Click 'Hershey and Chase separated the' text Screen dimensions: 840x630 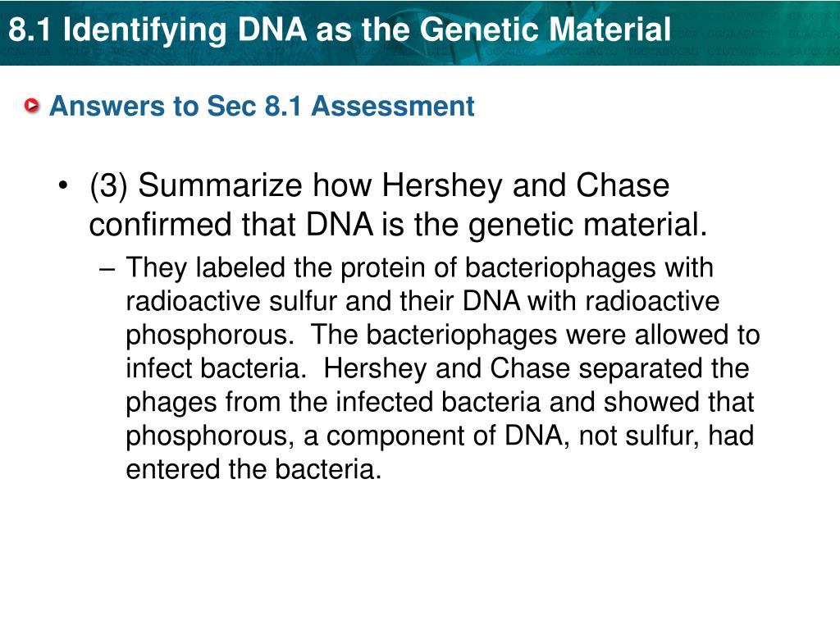536,368
